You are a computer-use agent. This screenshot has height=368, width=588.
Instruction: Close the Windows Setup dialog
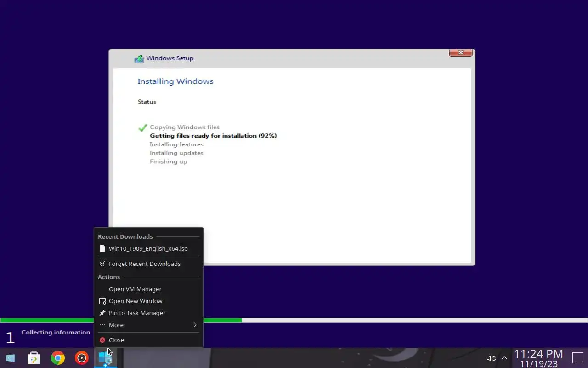(x=461, y=52)
